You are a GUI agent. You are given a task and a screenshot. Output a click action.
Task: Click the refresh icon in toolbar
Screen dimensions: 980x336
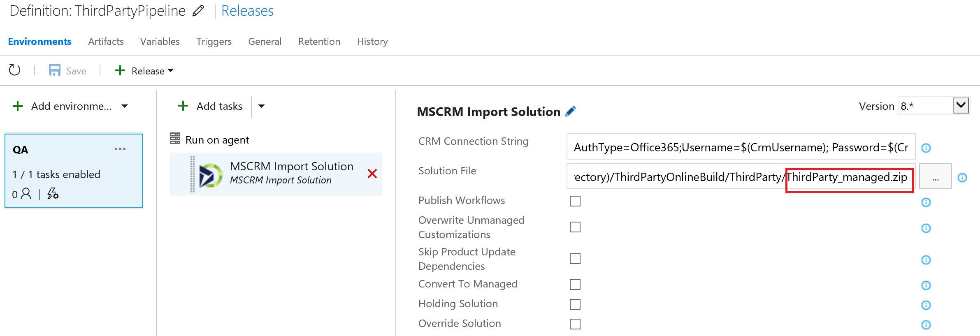(14, 70)
